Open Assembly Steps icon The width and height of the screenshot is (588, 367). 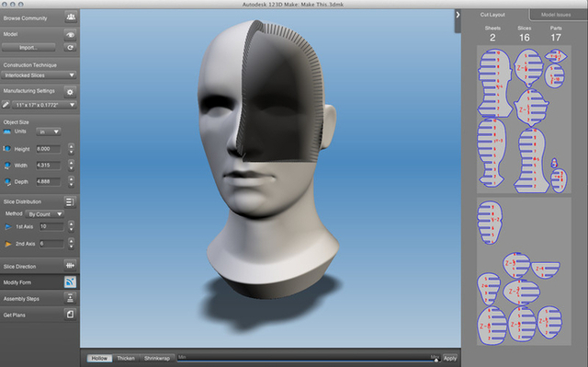coord(70,298)
